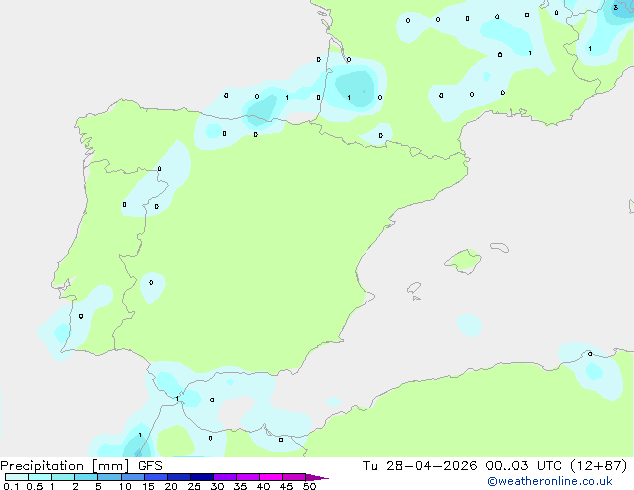Click the '(12+87)' forecast offset text
The image size is (634, 490).
[x=598, y=466]
